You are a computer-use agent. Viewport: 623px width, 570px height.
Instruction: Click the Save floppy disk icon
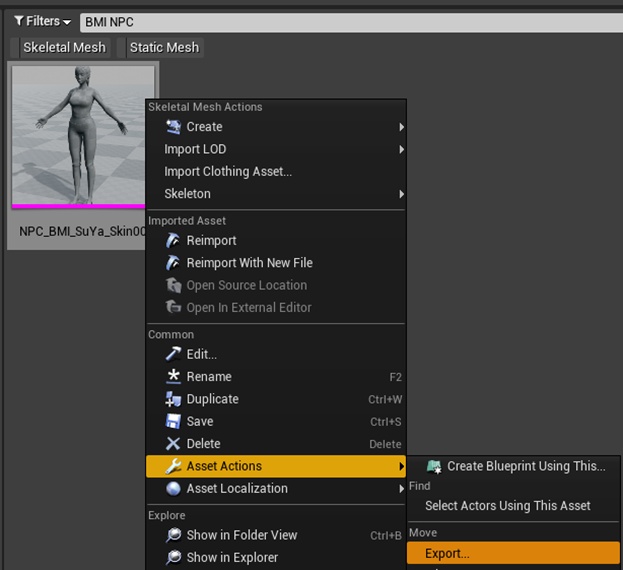tap(173, 422)
